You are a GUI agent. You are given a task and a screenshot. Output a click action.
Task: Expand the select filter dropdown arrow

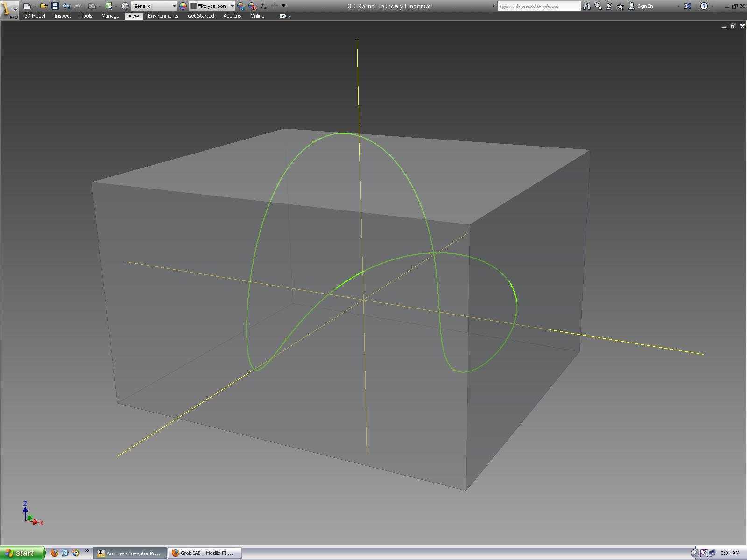(x=116, y=6)
